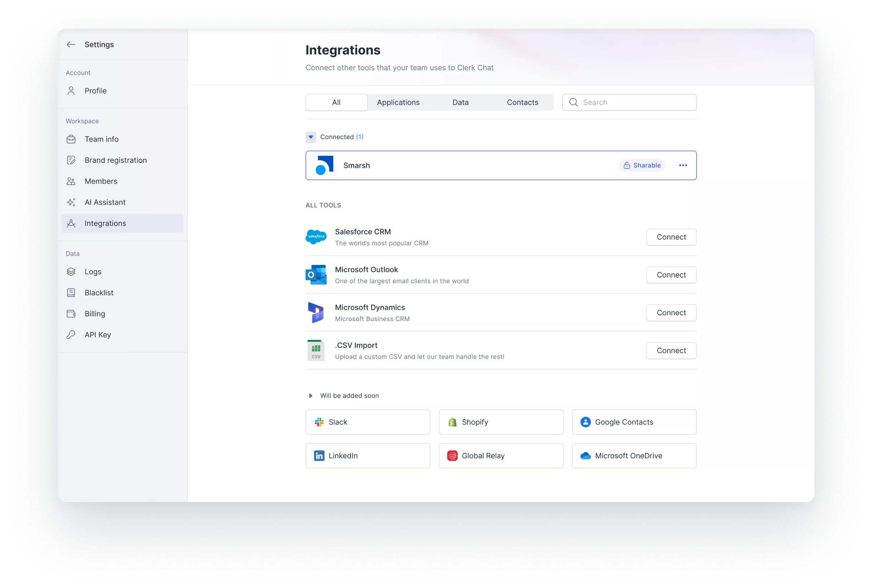Viewport: 872px width, 588px height.
Task: Open AI Assistant settings
Action: tap(122, 202)
